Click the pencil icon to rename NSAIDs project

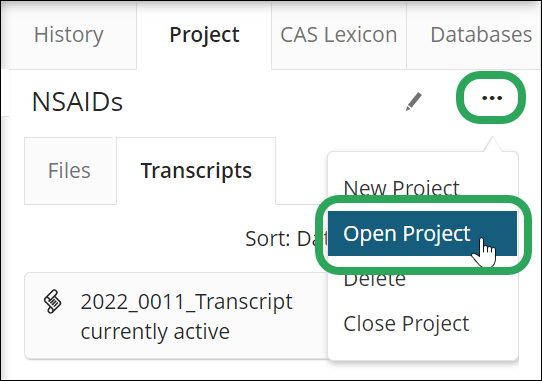[x=414, y=101]
